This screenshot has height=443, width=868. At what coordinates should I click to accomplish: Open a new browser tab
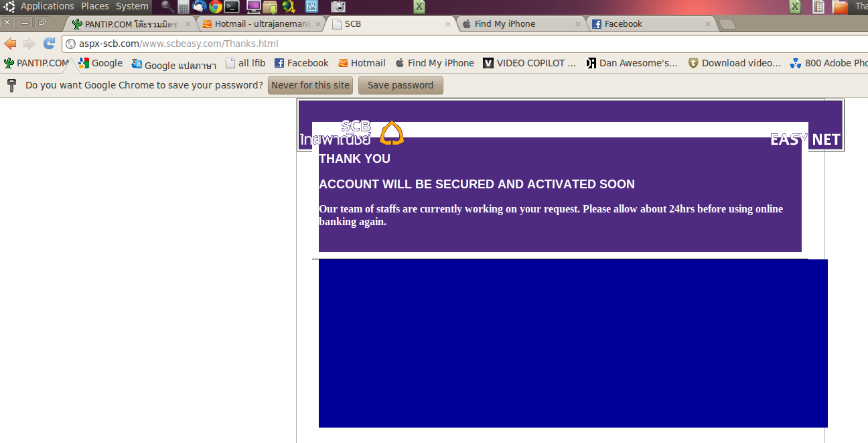[x=727, y=24]
